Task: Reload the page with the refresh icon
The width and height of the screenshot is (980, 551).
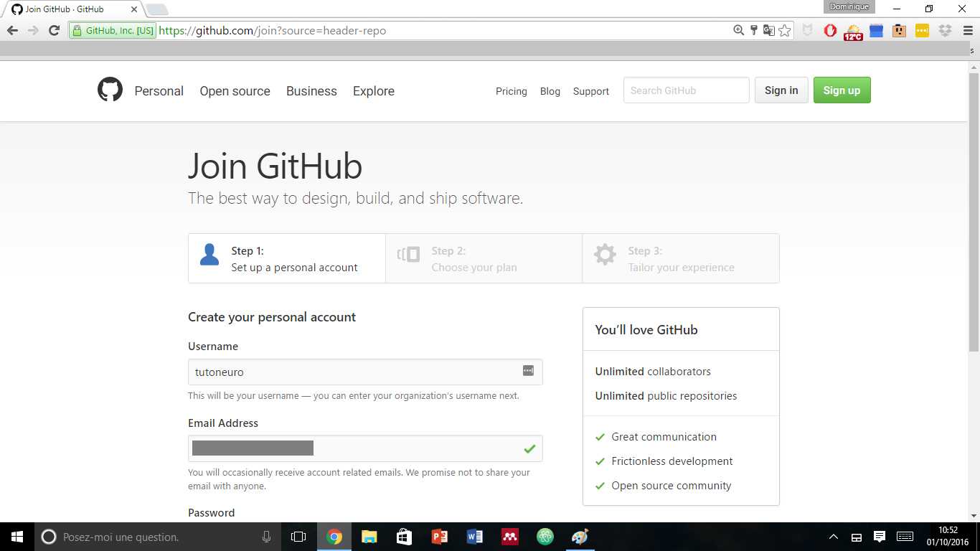Action: [x=54, y=30]
